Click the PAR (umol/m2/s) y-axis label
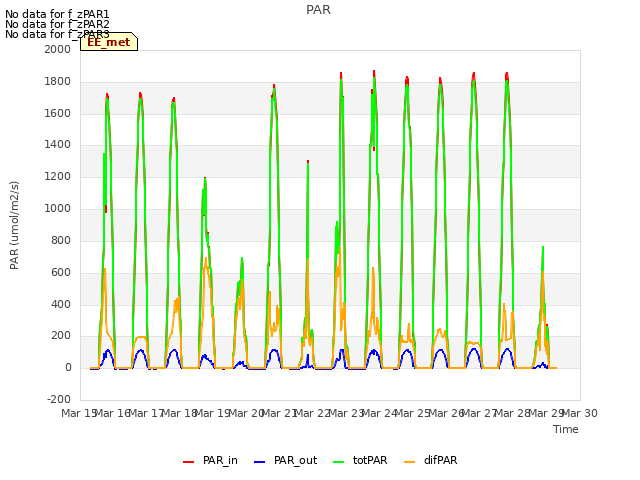Viewport: 640px width, 480px height. (x=14, y=225)
